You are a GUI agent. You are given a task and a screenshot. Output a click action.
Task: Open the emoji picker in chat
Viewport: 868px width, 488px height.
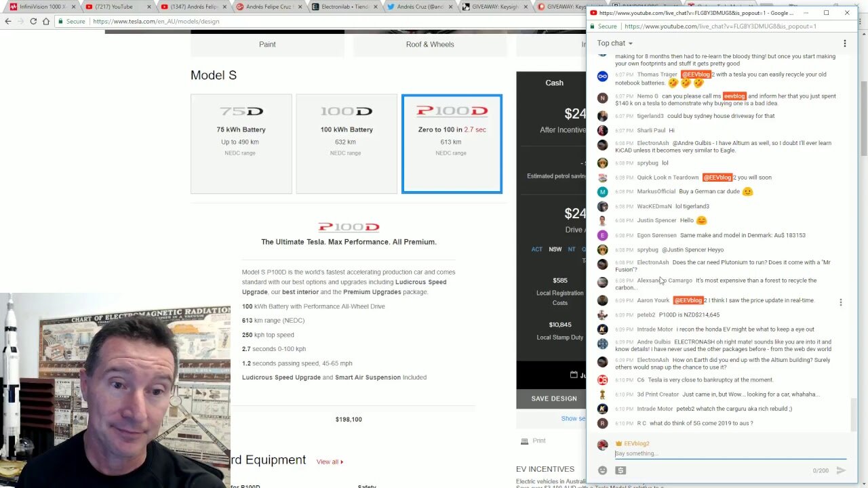[x=602, y=470]
